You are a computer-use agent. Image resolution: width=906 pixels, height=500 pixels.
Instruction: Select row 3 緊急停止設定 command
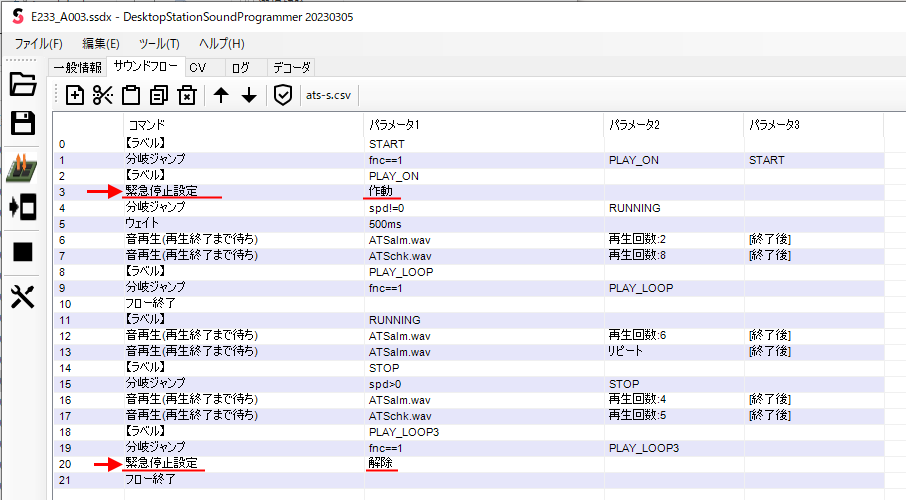[161, 191]
